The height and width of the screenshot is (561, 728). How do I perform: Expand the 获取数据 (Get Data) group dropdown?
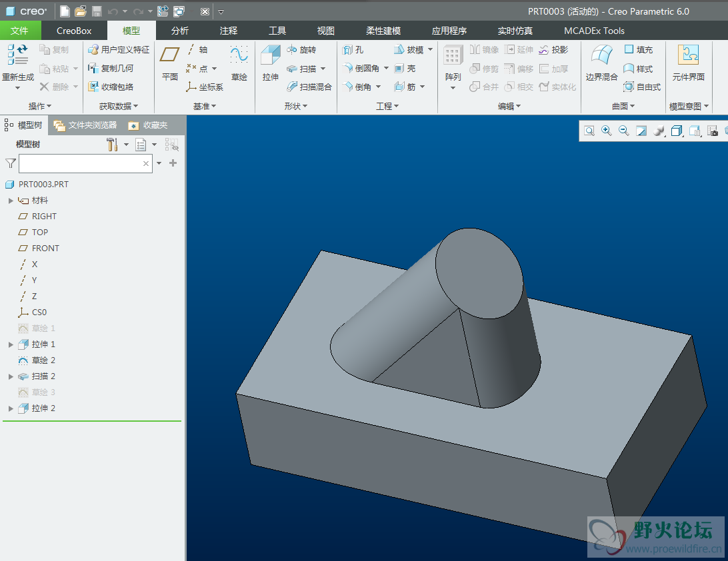click(119, 106)
